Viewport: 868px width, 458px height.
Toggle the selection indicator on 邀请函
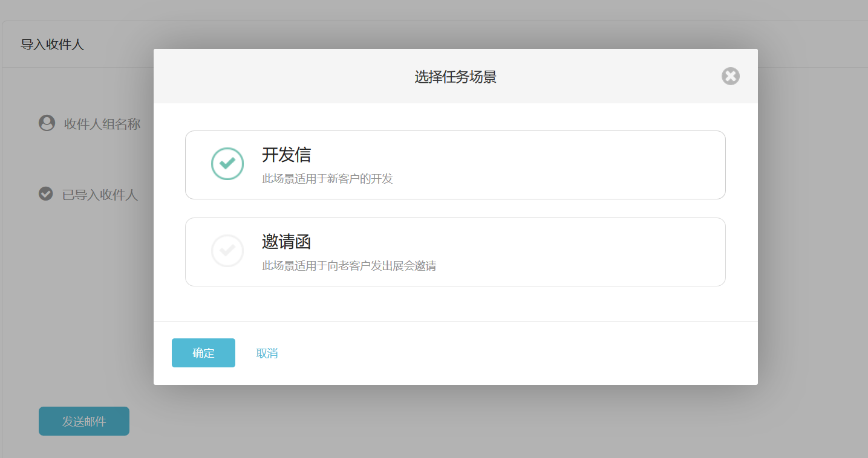[x=227, y=250]
